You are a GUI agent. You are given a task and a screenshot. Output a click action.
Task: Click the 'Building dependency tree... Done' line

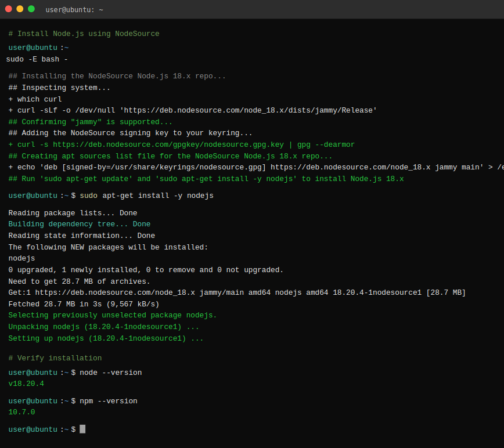click(80, 224)
